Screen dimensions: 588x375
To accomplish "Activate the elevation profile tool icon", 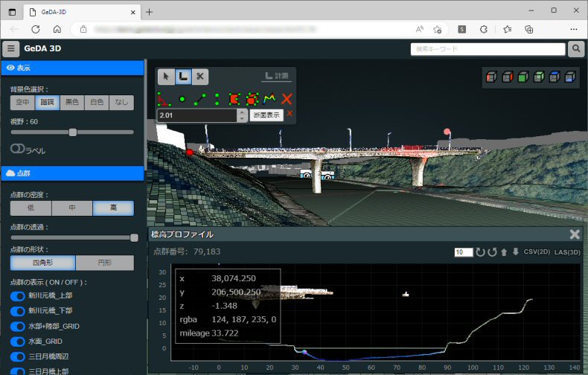I will pos(270,98).
